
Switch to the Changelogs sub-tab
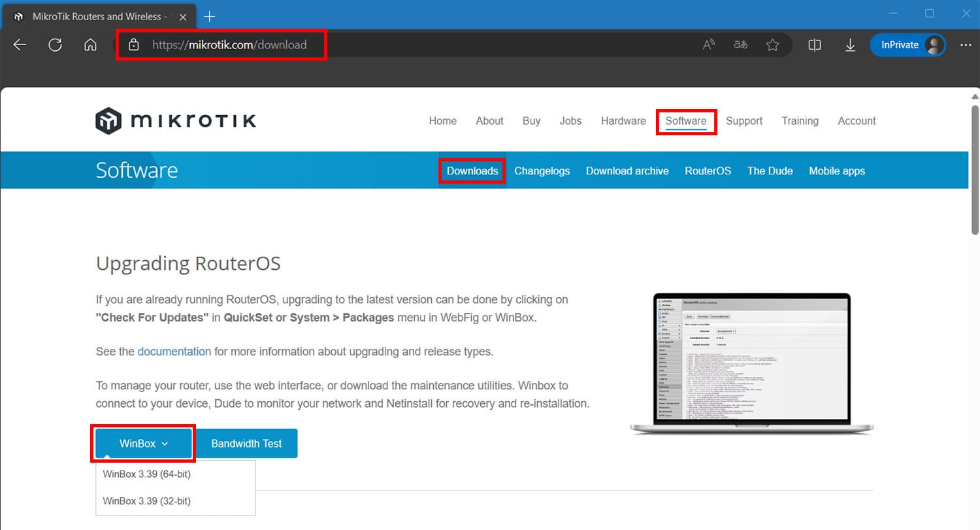(542, 171)
